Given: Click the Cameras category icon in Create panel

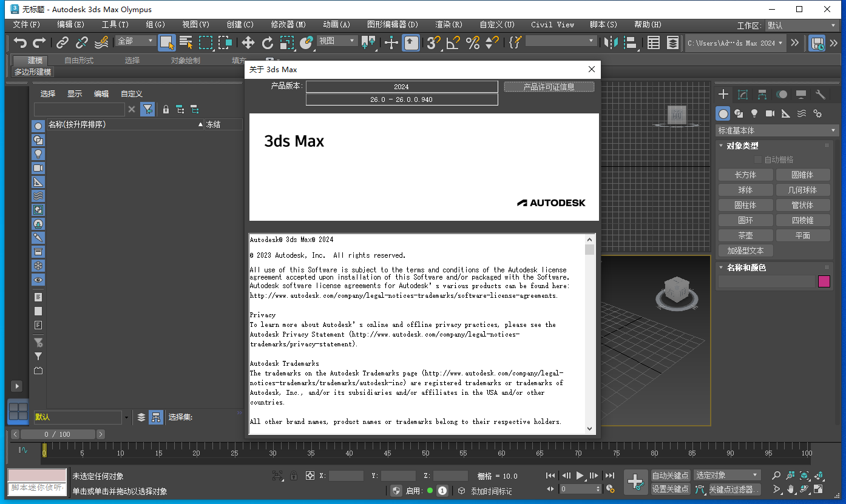Looking at the screenshot, I should [x=770, y=113].
